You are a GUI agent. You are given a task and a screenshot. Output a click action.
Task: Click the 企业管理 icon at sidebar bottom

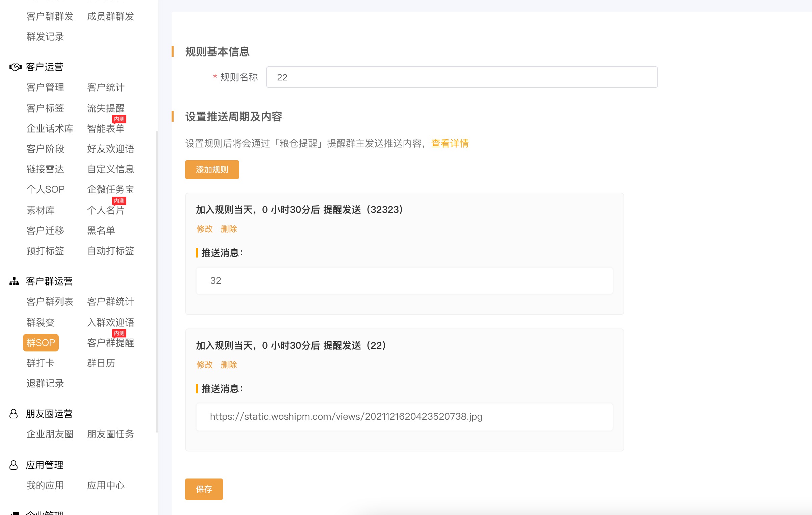coord(14,512)
